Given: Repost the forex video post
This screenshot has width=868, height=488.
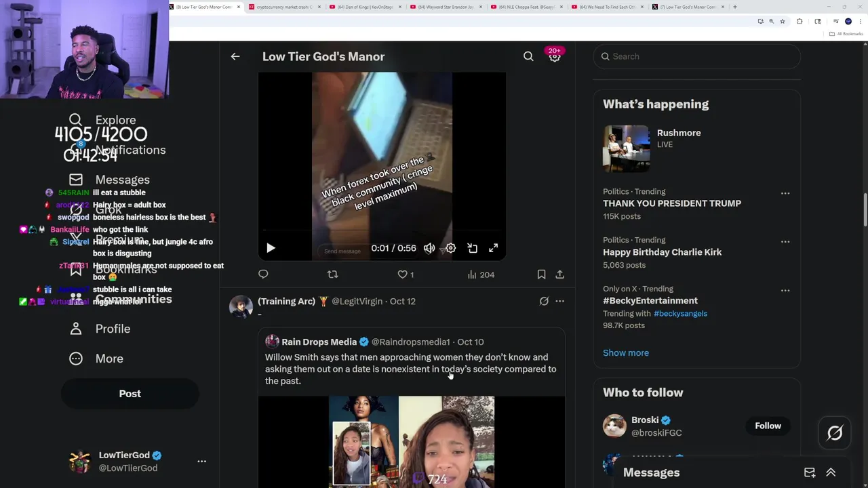Looking at the screenshot, I should pos(332,274).
